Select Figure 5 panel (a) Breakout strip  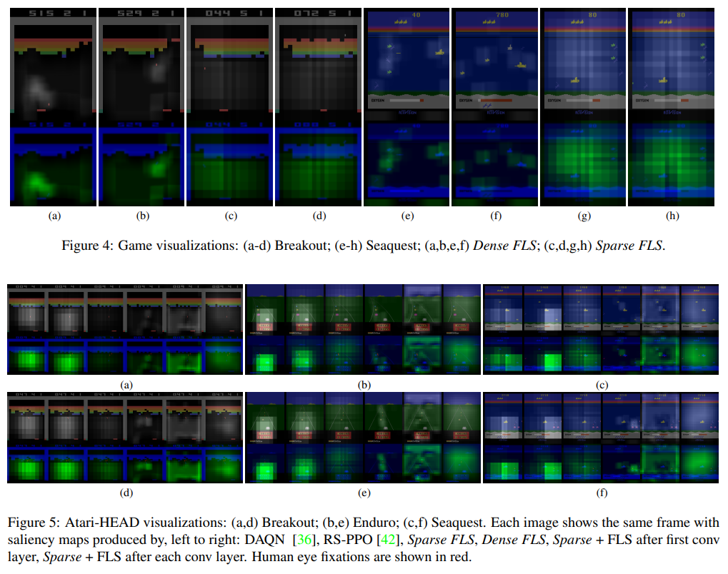pyautogui.click(x=125, y=329)
